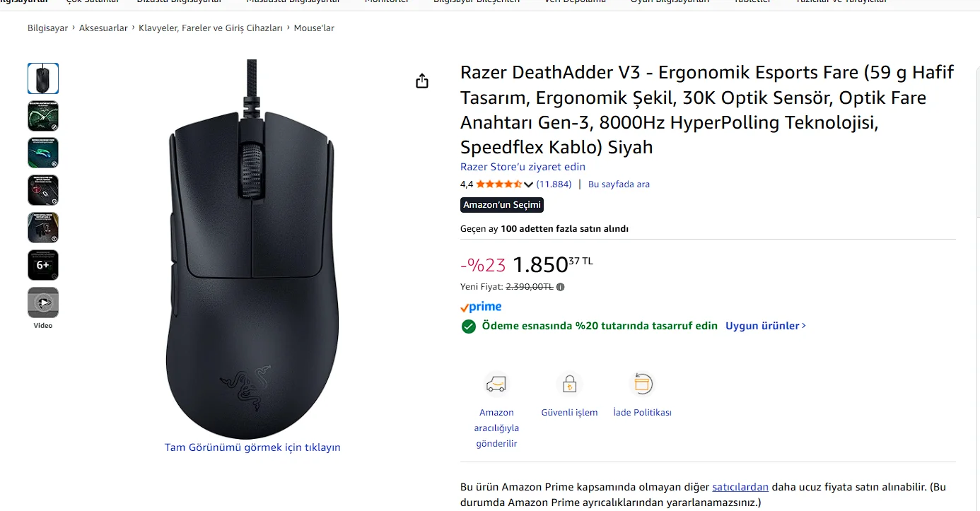This screenshot has height=511, width=980.
Task: Open the Aksesuarlar breadcrumb
Action: tap(103, 28)
